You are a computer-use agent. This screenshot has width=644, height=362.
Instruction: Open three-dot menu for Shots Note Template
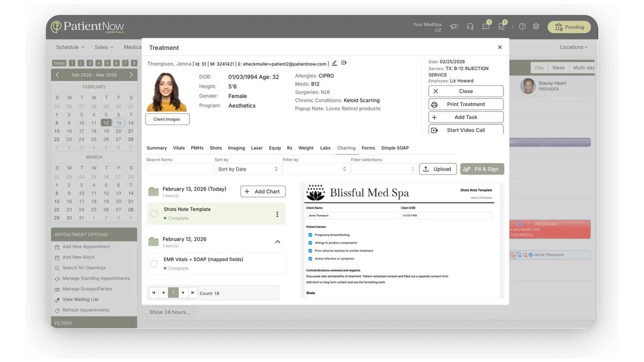tap(277, 214)
